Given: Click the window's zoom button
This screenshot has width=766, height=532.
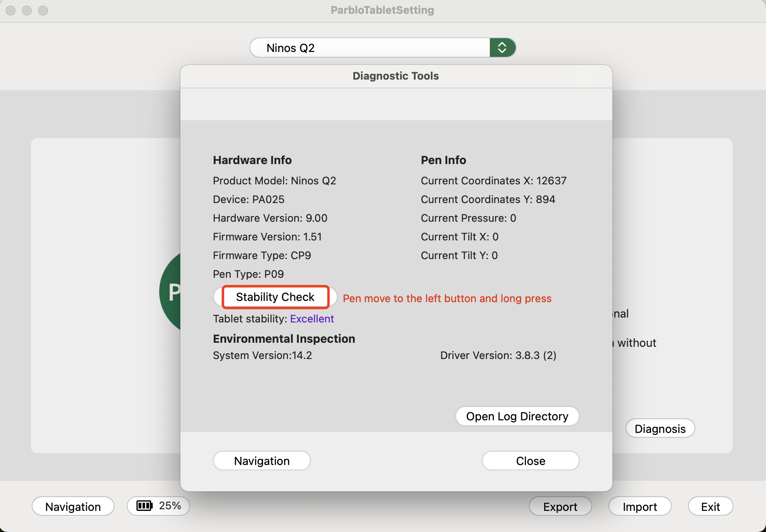Looking at the screenshot, I should coord(43,10).
